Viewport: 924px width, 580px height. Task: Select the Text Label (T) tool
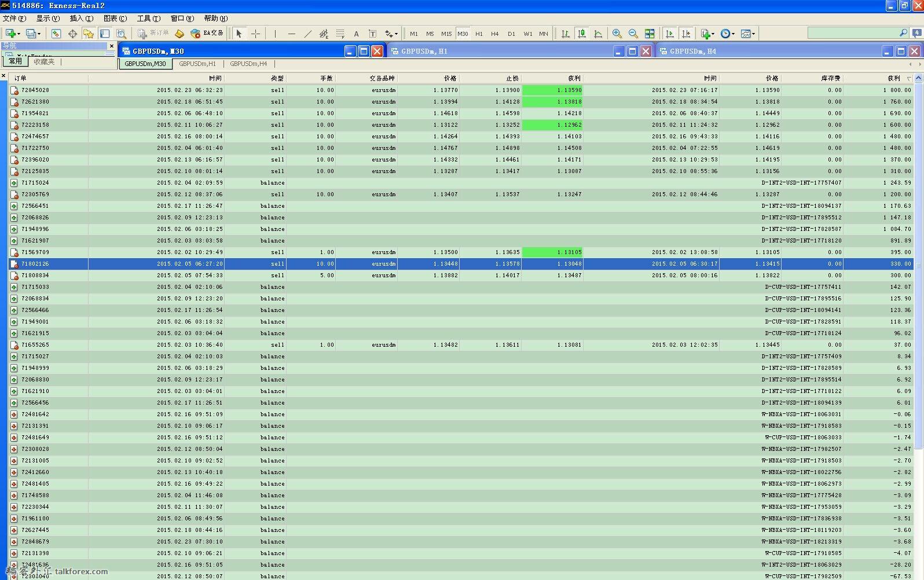tap(372, 34)
